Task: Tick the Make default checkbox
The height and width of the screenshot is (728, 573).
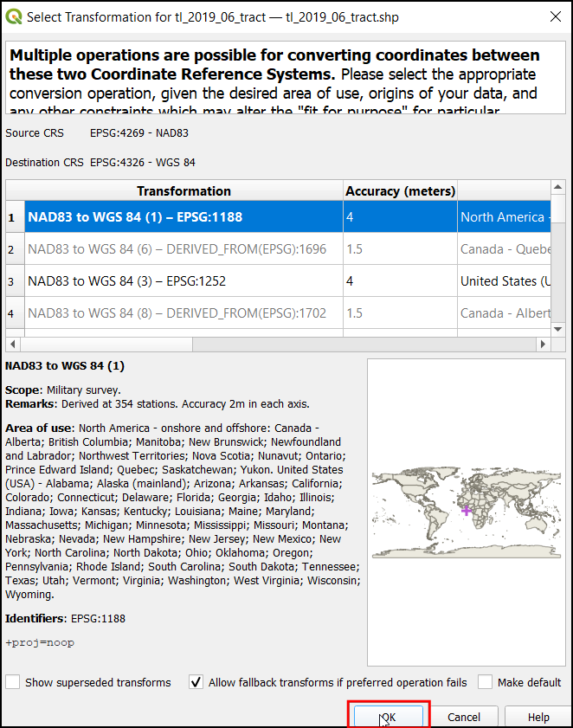Action: (x=486, y=682)
